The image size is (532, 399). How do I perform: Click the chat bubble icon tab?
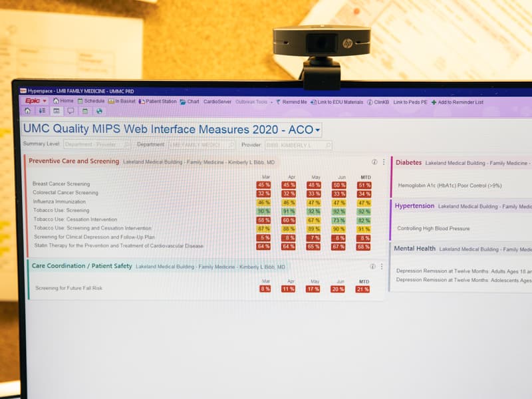(70, 111)
